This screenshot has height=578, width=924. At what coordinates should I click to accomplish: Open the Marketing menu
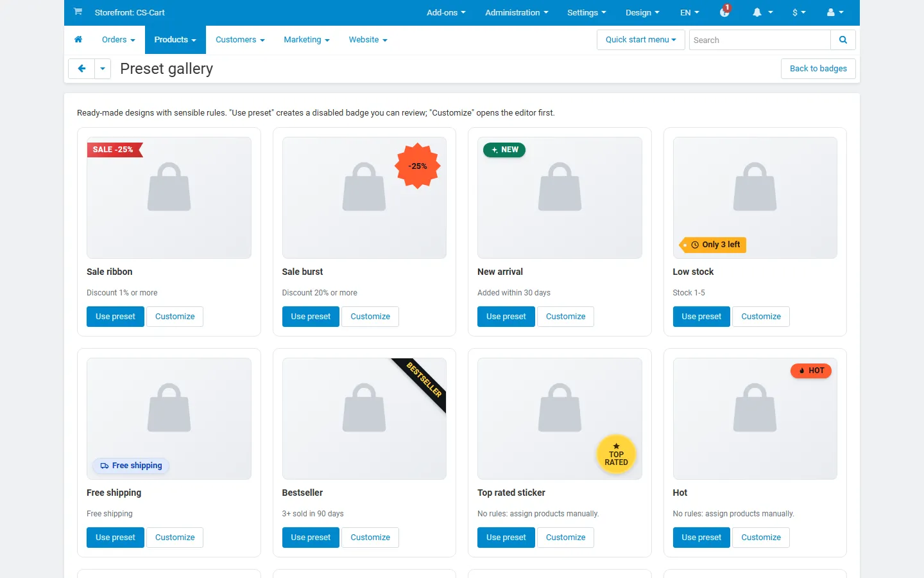307,40
